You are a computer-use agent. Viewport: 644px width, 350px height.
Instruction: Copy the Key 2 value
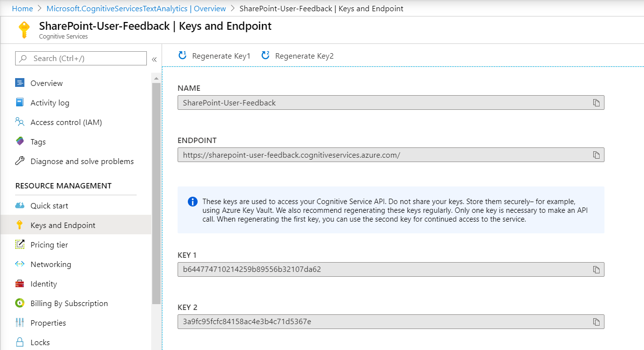(x=596, y=322)
